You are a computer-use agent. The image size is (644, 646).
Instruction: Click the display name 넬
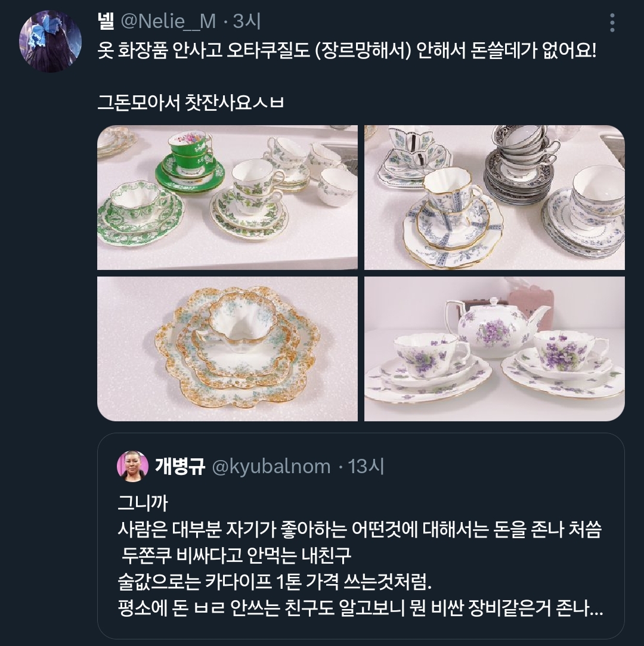(106, 21)
